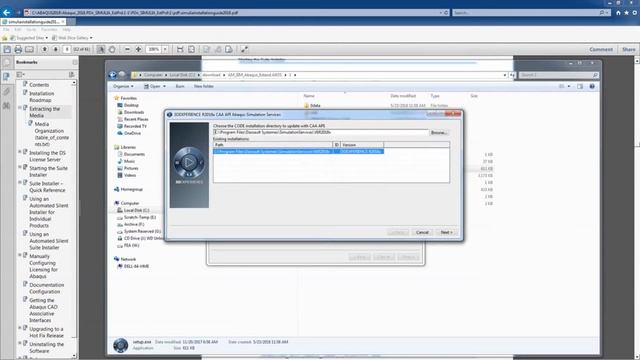Go to previous PDF page
The image size is (640, 360).
44,49
